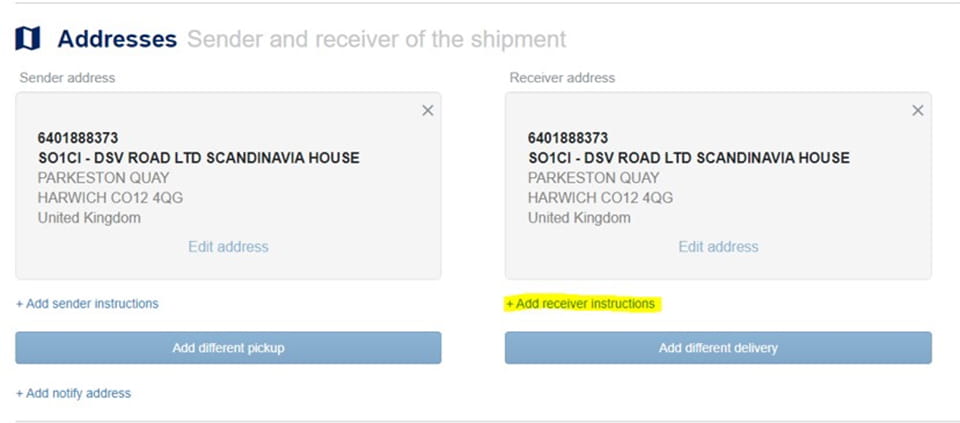This screenshot has height=423, width=960.
Task: Remove the receiver address with X icon
Action: coord(918,110)
